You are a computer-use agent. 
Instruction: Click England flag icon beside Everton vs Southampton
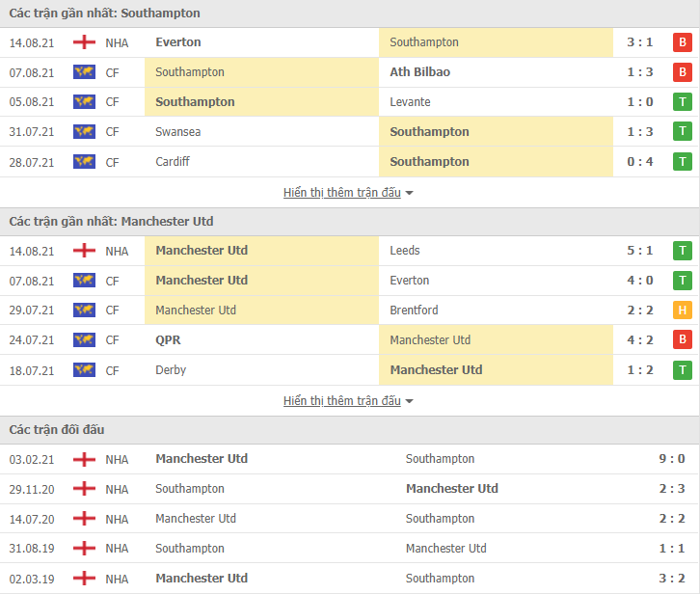[84, 42]
